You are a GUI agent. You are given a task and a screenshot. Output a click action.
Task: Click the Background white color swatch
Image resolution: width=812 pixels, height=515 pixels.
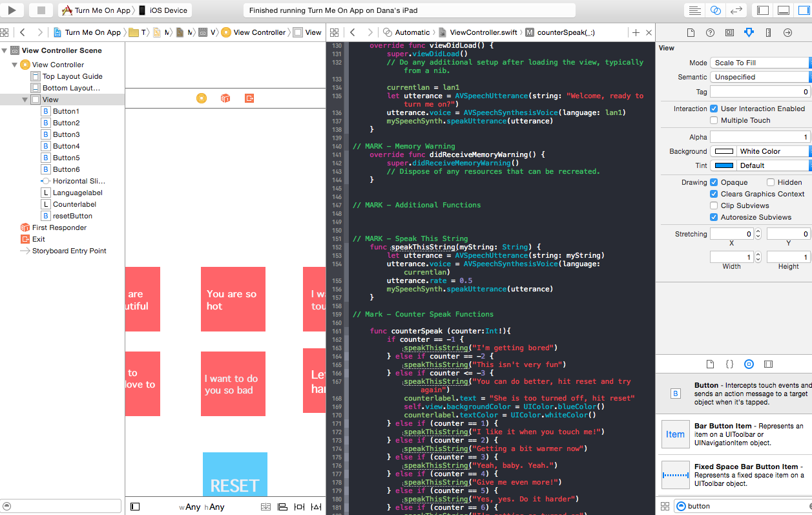tap(724, 151)
